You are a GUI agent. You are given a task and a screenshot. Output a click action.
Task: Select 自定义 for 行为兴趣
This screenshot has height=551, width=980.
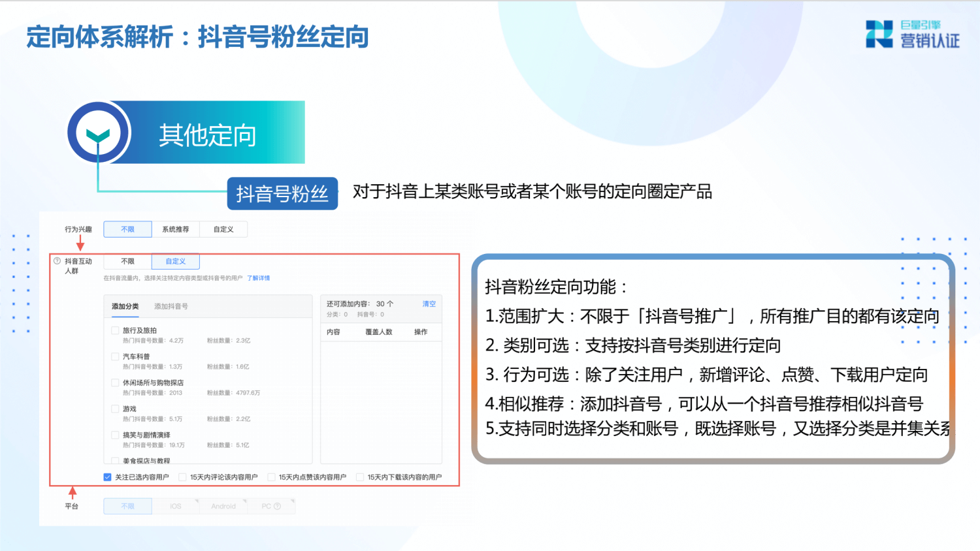[x=223, y=229]
